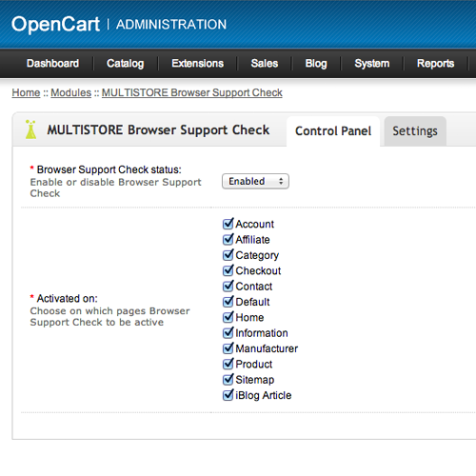
Task: Click the ADMINISTRATION header text
Action: [171, 25]
